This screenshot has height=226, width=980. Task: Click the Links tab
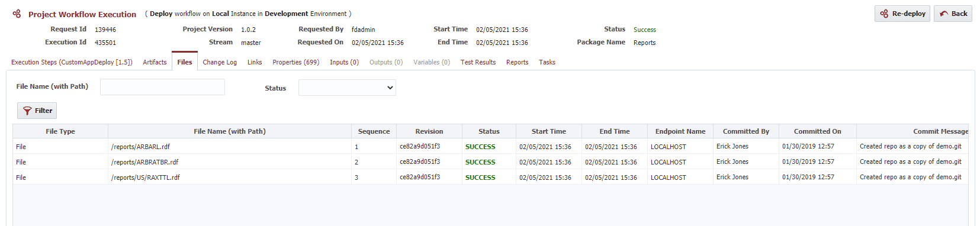coord(255,62)
